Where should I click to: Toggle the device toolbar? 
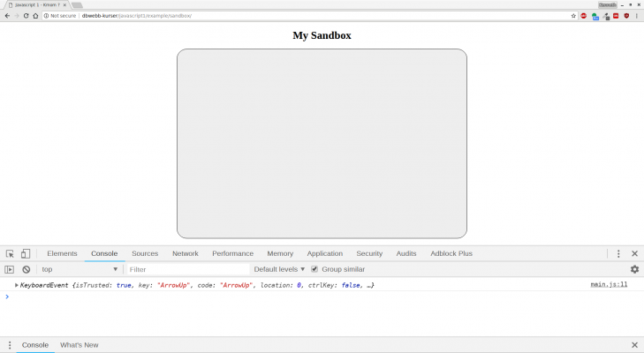[x=26, y=253]
